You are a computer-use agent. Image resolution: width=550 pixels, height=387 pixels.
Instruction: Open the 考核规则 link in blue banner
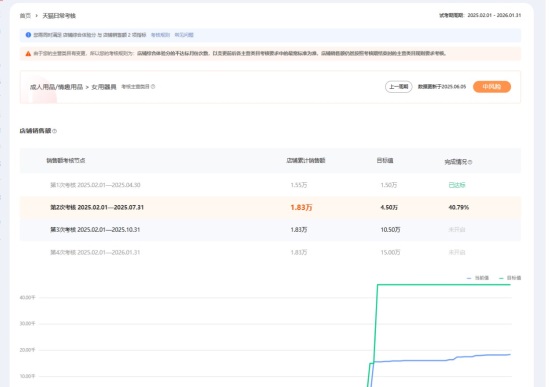click(160, 35)
